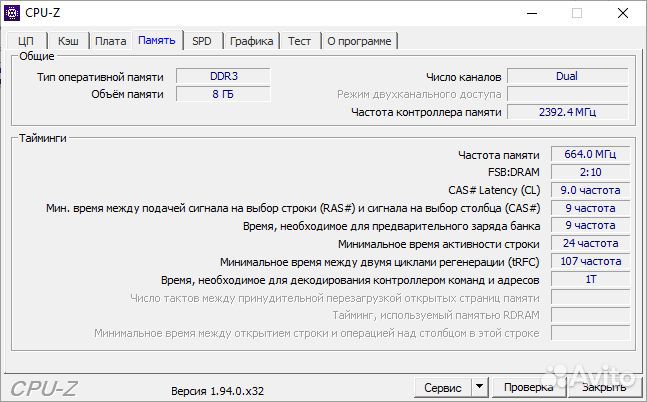Click the empty RDRAM timing field
647x402 pixels.
[x=590, y=315]
